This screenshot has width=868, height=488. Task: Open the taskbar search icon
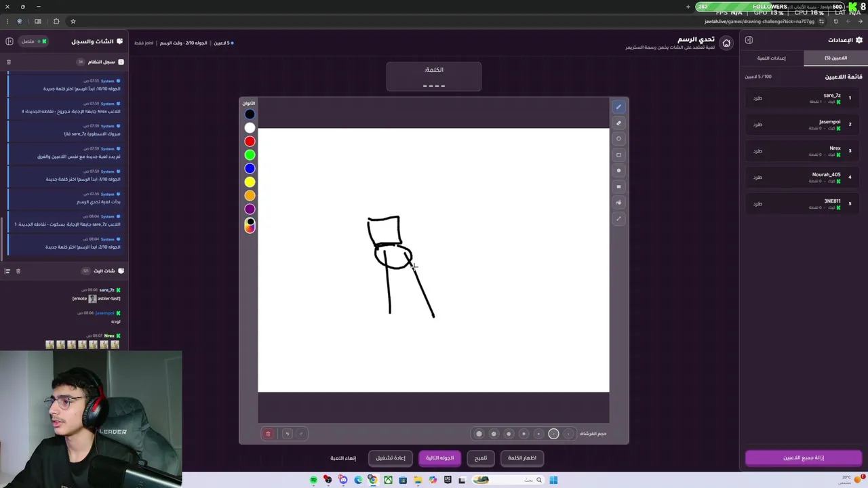539,480
